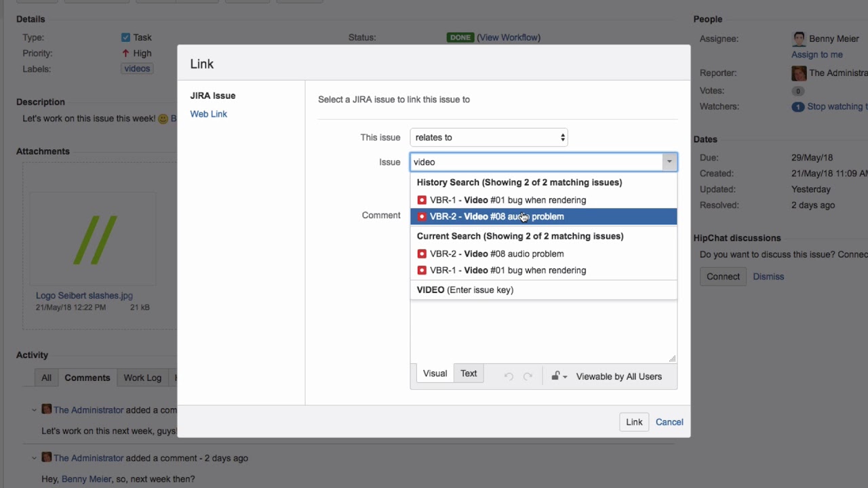Viewport: 868px width, 488px height.
Task: Click the High priority arrow icon
Action: click(125, 53)
